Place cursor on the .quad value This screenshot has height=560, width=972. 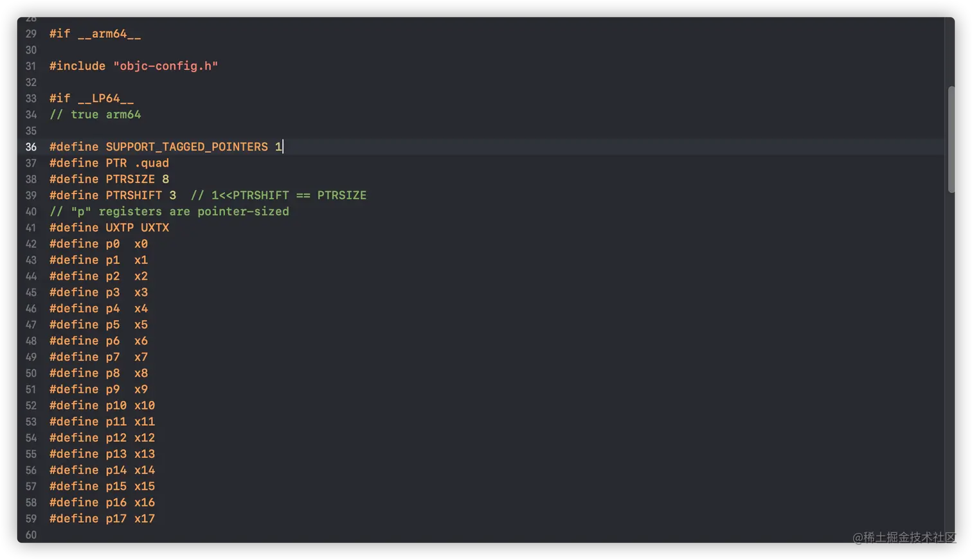pos(152,163)
